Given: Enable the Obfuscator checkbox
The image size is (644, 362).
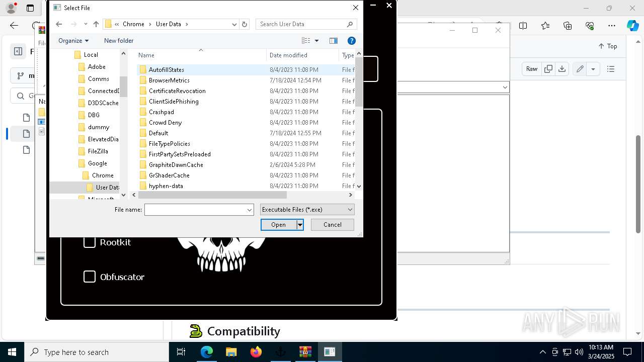Looking at the screenshot, I should 90,277.
